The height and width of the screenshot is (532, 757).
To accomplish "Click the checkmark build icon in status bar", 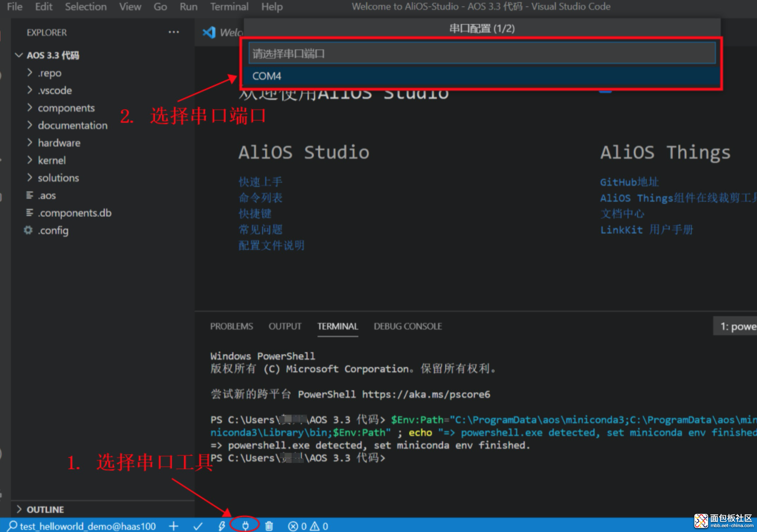I will click(x=198, y=526).
